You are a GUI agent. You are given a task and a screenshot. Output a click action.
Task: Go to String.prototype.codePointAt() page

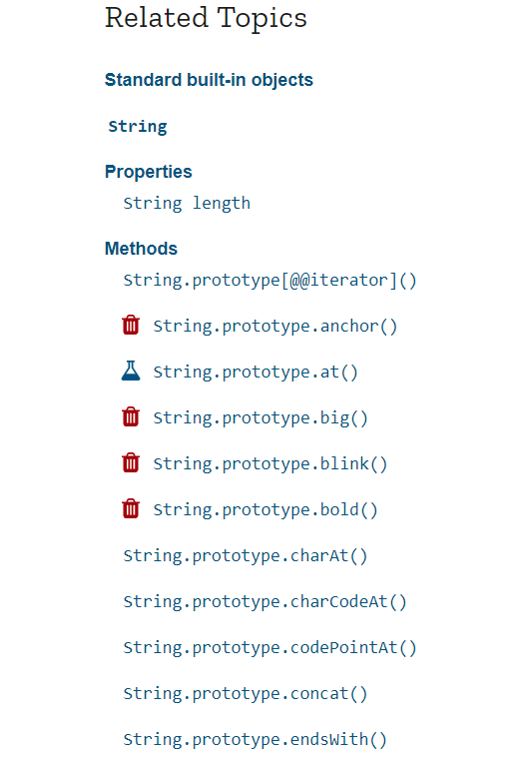tap(269, 648)
